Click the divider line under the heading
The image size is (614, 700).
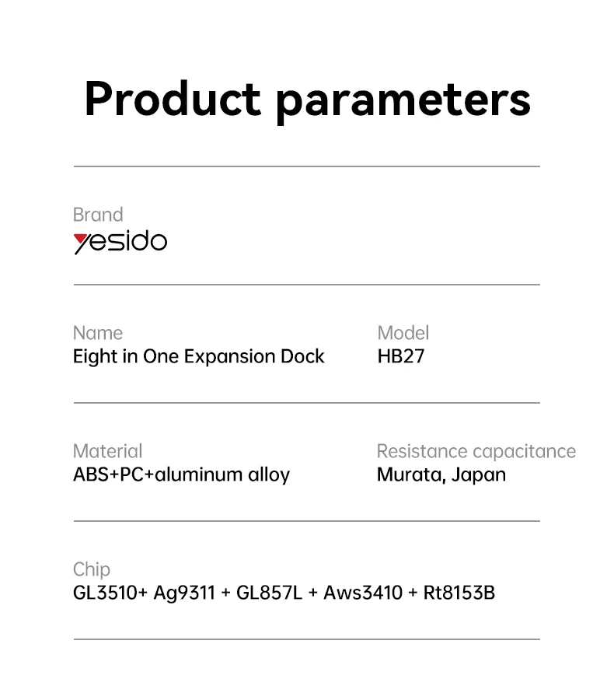pos(306,166)
